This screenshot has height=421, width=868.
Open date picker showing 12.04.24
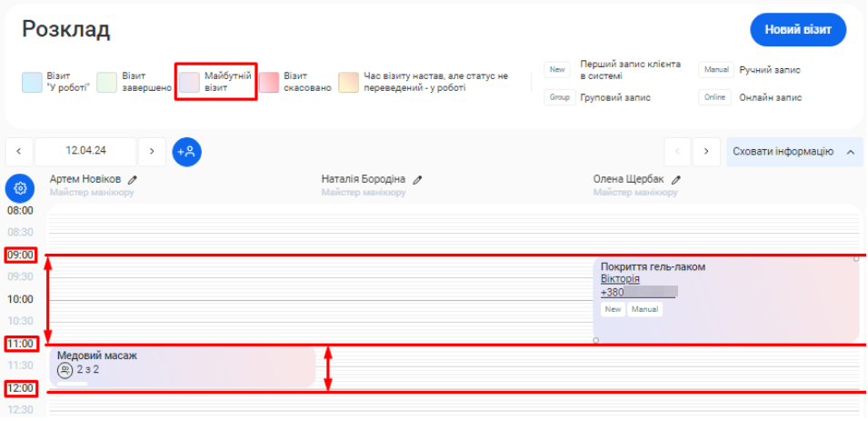86,152
